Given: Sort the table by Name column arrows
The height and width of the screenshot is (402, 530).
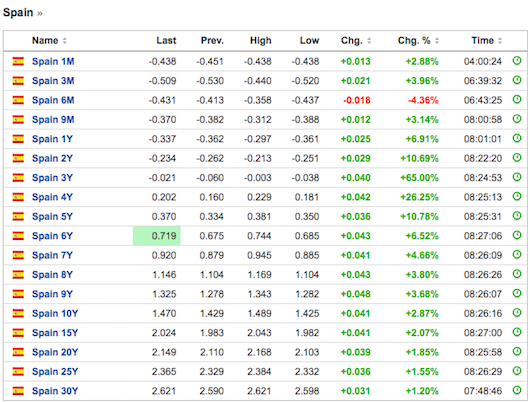Looking at the screenshot, I should pyautogui.click(x=65, y=41).
